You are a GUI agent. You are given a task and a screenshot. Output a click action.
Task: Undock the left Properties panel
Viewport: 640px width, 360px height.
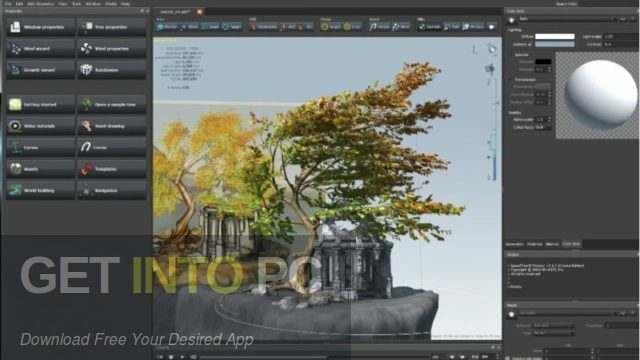(142, 11)
